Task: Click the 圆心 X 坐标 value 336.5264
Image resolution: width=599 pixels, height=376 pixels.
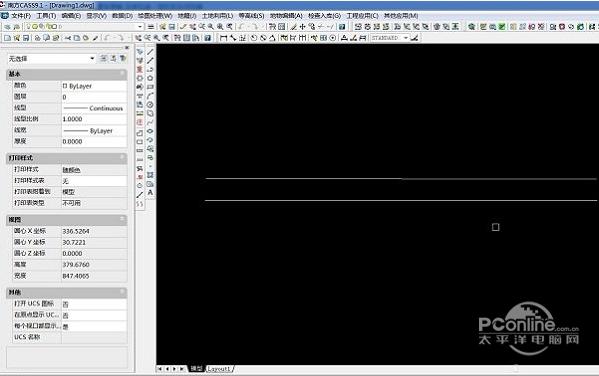Action: pos(94,231)
